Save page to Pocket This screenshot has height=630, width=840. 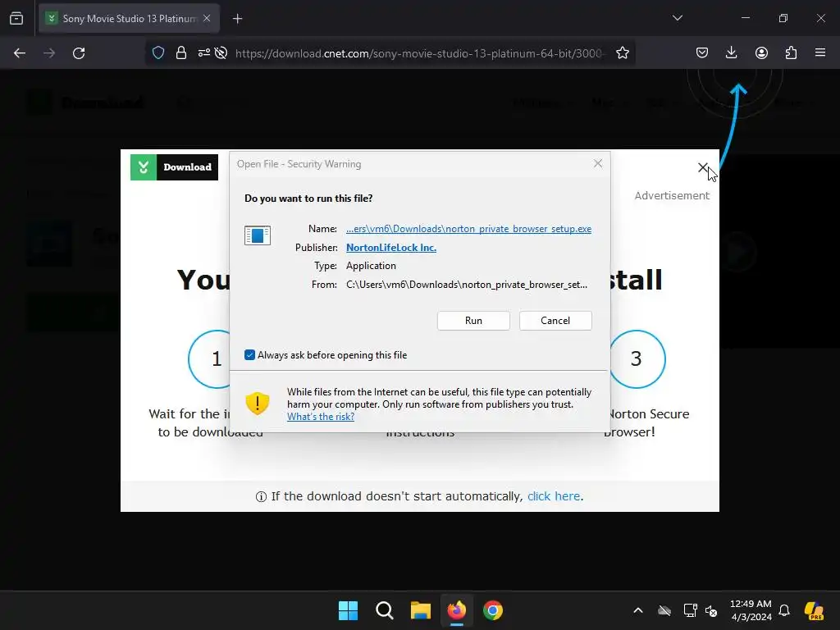coord(702,53)
